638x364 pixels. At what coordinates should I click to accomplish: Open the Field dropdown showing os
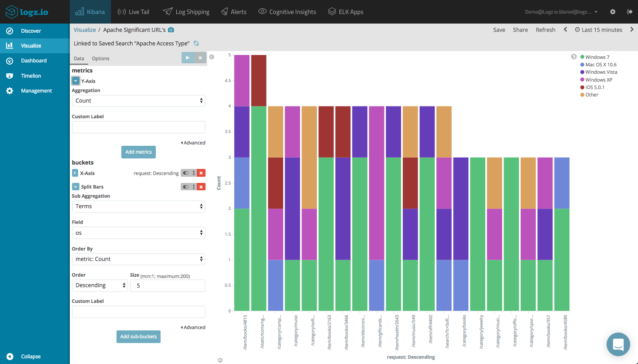click(138, 233)
